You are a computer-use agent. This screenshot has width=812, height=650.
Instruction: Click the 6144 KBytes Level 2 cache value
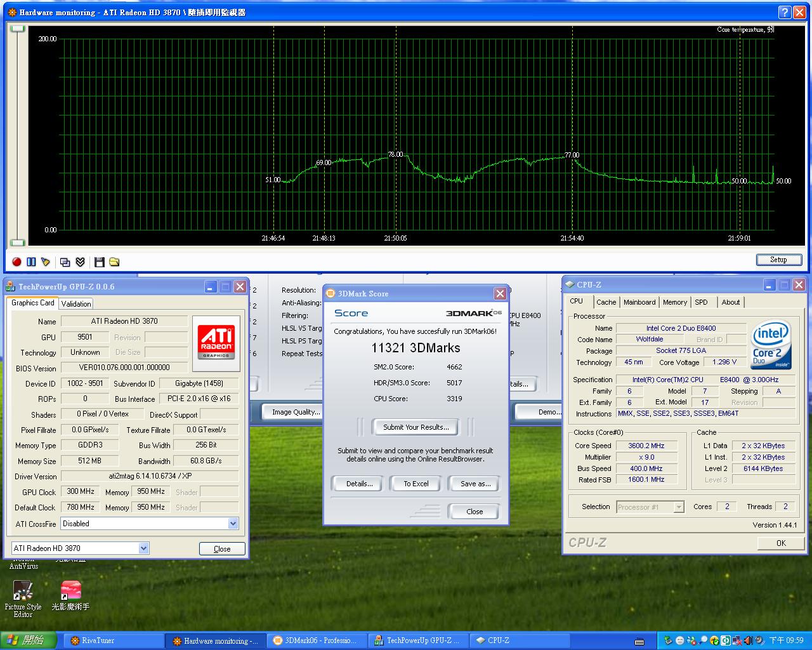[763, 468]
